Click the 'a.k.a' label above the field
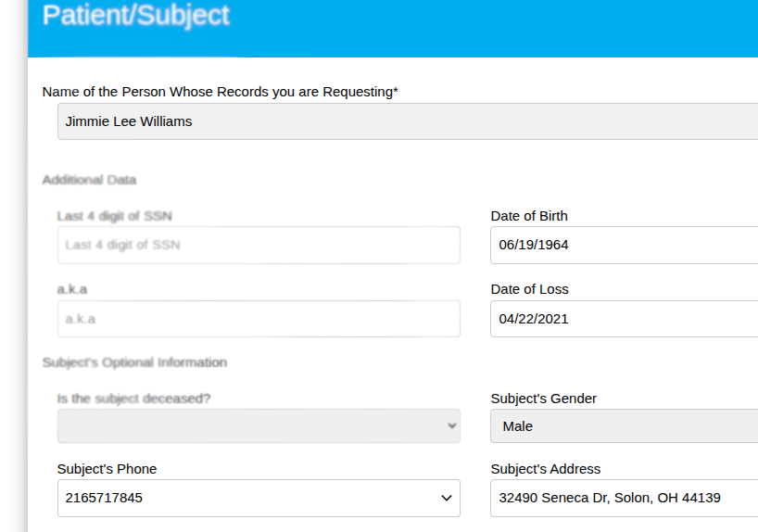Viewport: 758px width, 532px height. point(72,289)
